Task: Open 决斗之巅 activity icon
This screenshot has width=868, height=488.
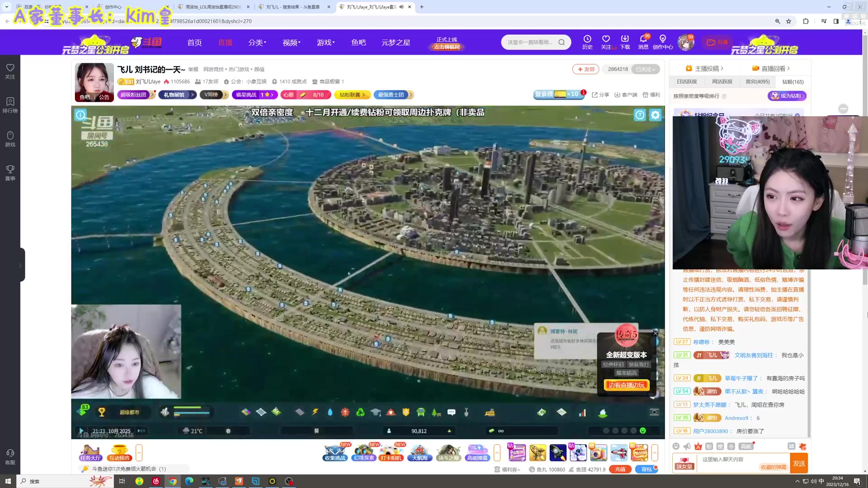Action: pos(448,452)
